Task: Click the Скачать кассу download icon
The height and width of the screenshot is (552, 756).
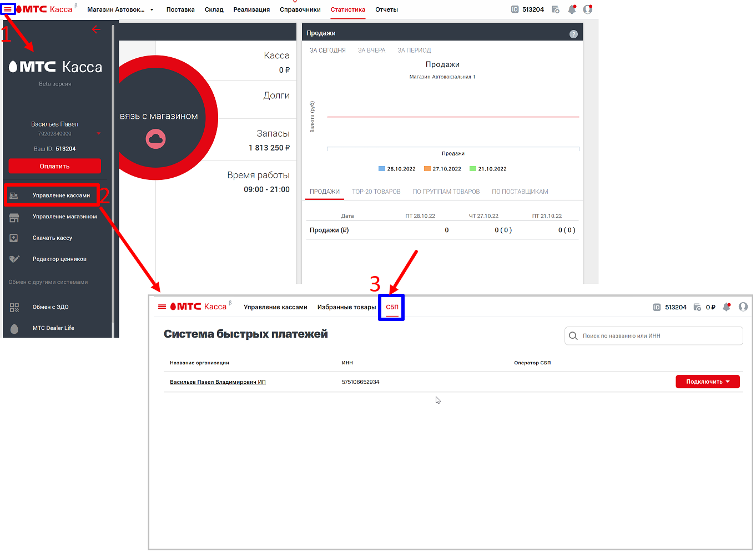Action: pos(14,238)
